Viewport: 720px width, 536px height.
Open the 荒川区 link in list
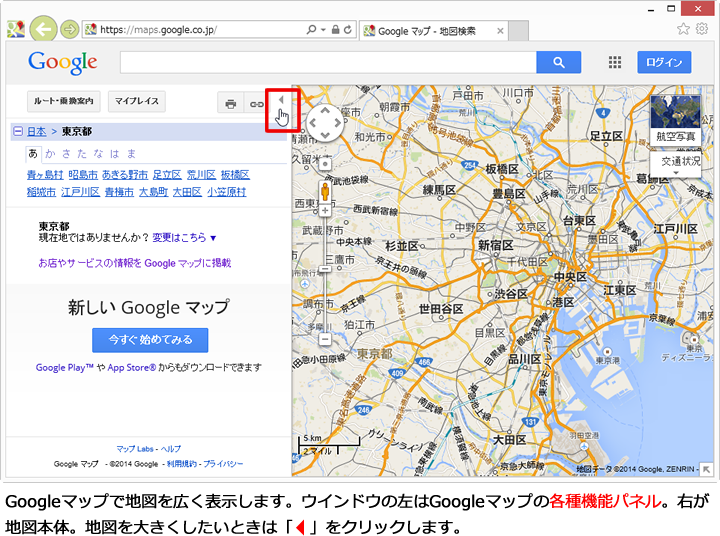coord(201,175)
